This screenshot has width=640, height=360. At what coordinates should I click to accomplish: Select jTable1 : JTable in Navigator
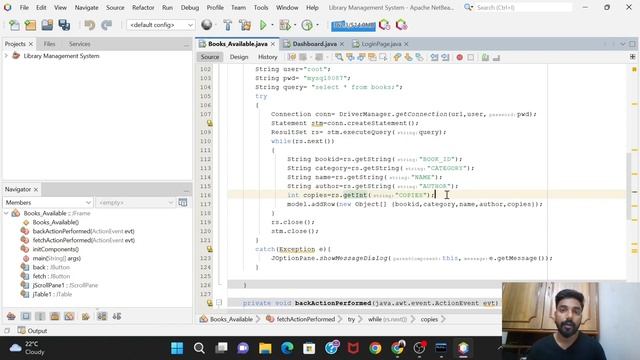[52, 294]
